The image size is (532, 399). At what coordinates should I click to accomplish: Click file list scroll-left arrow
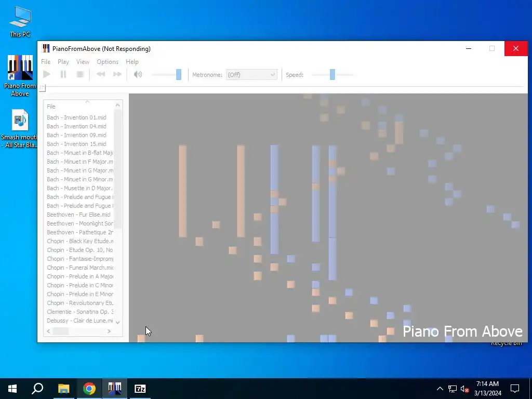[48, 331]
